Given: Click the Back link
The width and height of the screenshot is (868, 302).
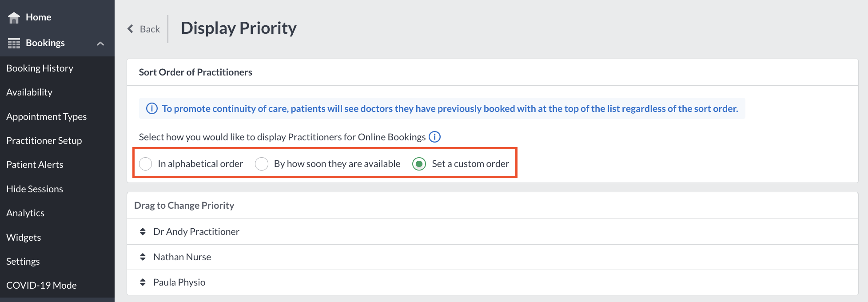Looking at the screenshot, I should (150, 29).
